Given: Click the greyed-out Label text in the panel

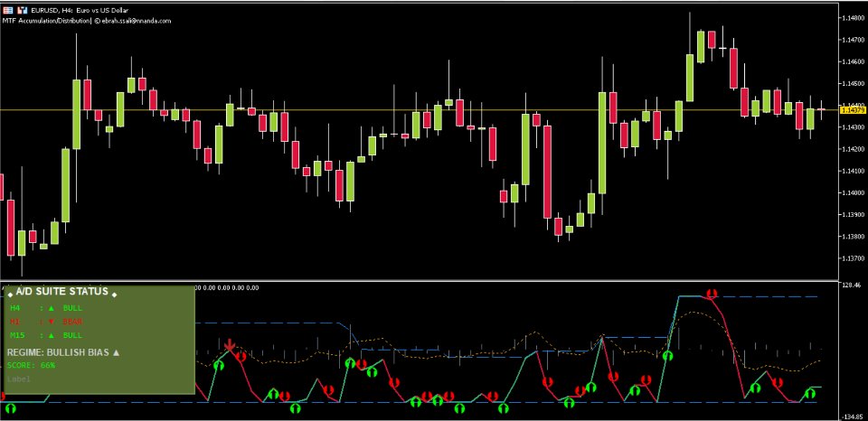Looking at the screenshot, I should [18, 379].
